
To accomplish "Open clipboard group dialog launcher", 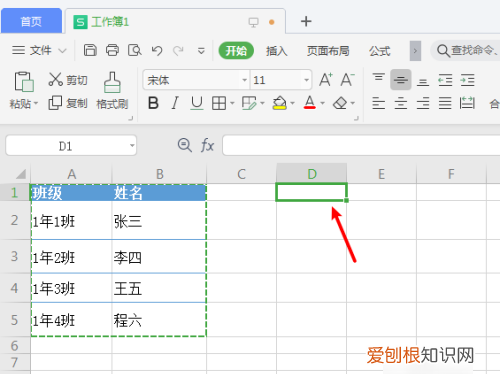I will [131, 118].
